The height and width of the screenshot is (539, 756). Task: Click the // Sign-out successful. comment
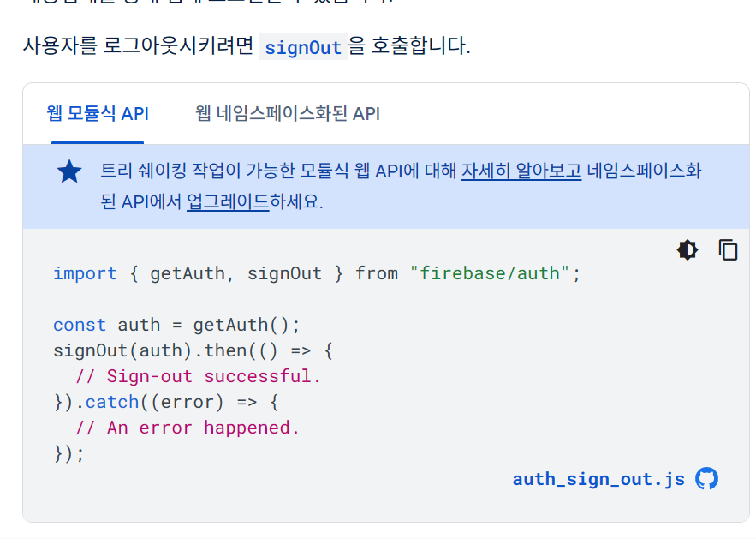198,376
